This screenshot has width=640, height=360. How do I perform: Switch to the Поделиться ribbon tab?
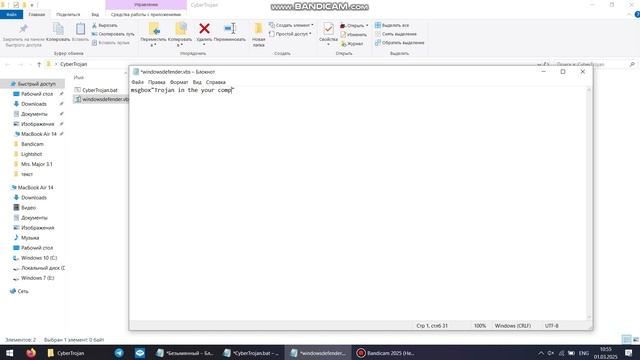tap(68, 14)
